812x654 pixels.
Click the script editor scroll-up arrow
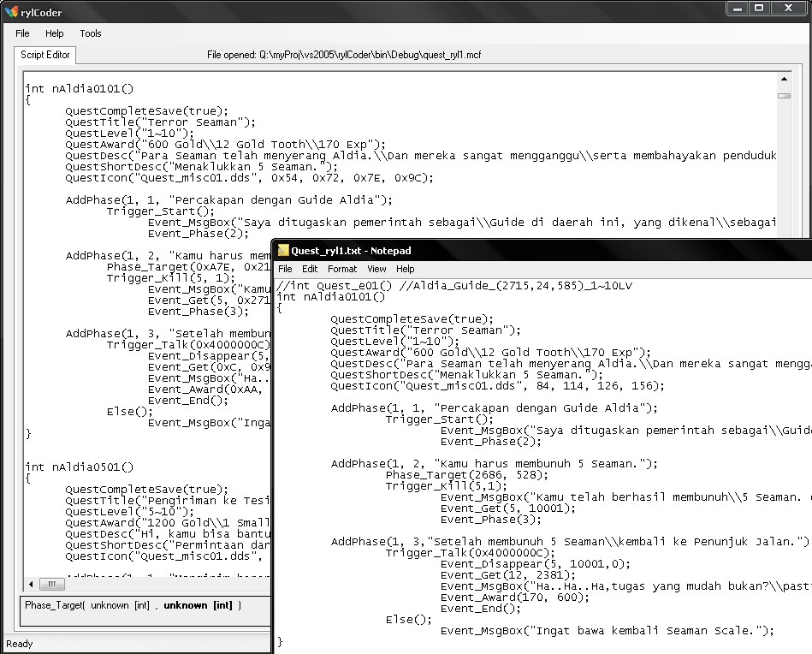(x=784, y=79)
